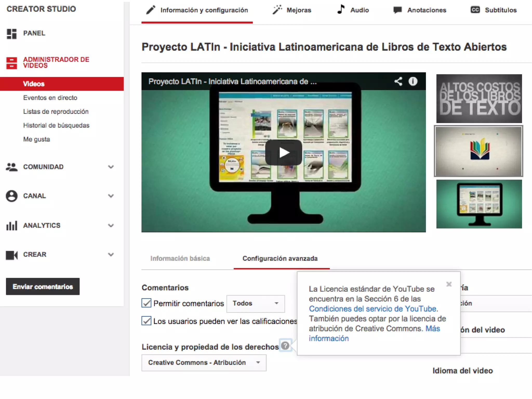
Task: Click the Administrador de Videos icon
Action: tap(12, 63)
